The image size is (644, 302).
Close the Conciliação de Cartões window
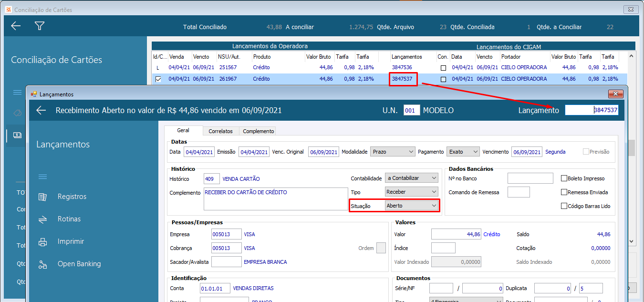tap(631, 10)
